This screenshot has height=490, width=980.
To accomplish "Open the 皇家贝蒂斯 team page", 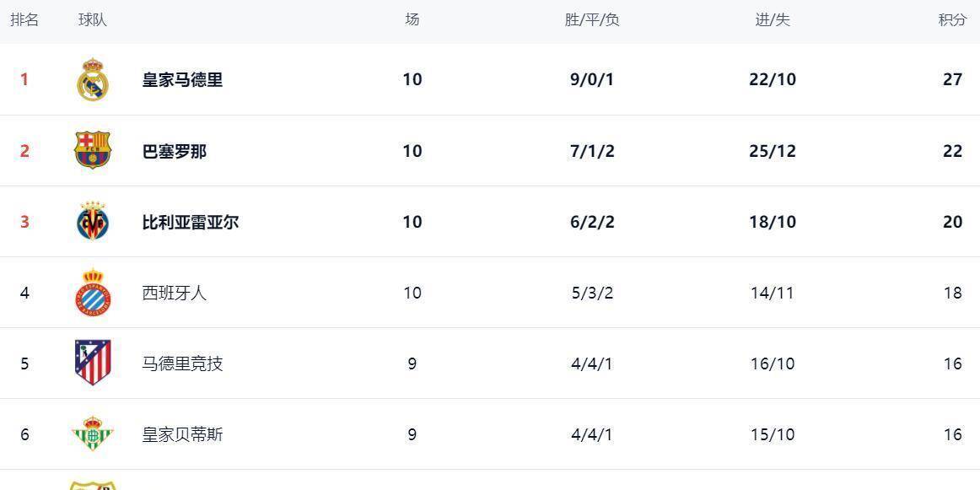I will pos(182,435).
